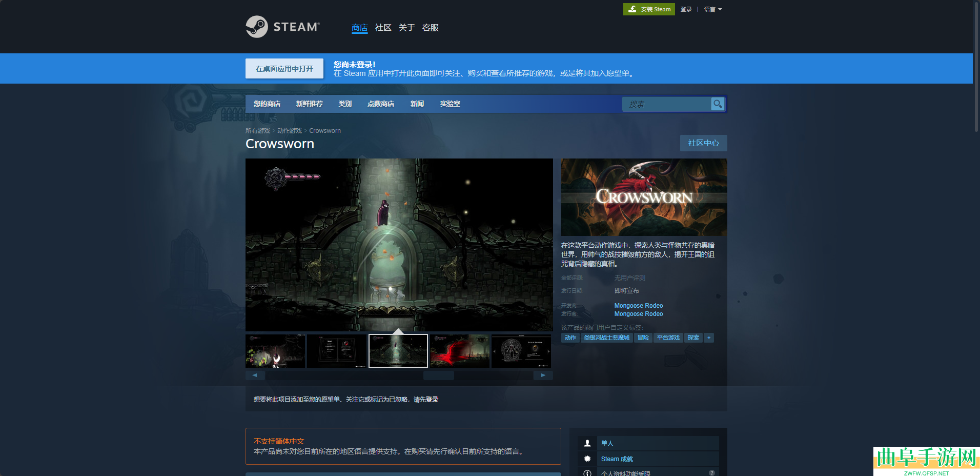Select the highlighted third screenshot thumbnail
Image resolution: width=980 pixels, height=476 pixels.
click(x=398, y=351)
